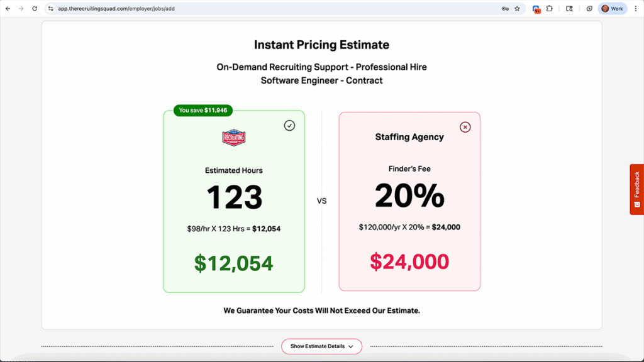
Task: Open the Chrome extensions puzzle icon
Action: 550,8
